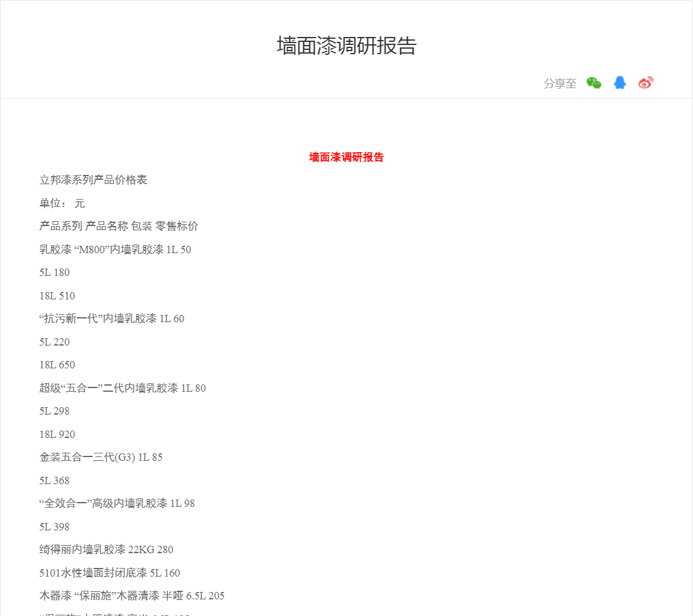Select the 5L 220 price line
Viewport: 693px width, 616px height.
click(x=54, y=342)
